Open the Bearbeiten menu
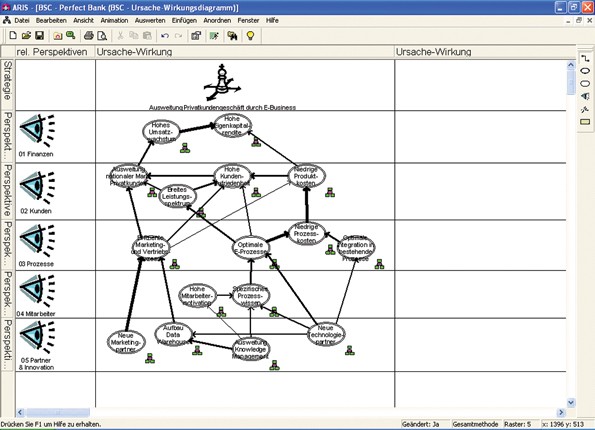This screenshot has width=595, height=430. click(x=51, y=20)
